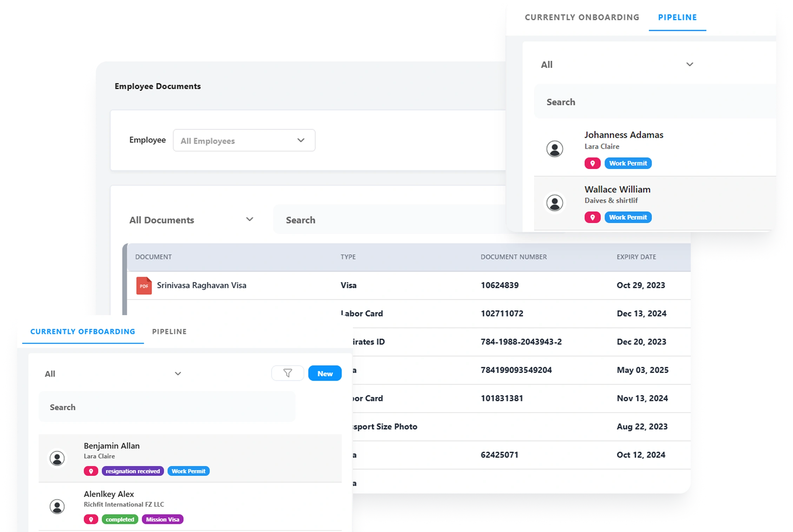Viewport: 793px width, 532px height.
Task: Click the New button
Action: (324, 373)
